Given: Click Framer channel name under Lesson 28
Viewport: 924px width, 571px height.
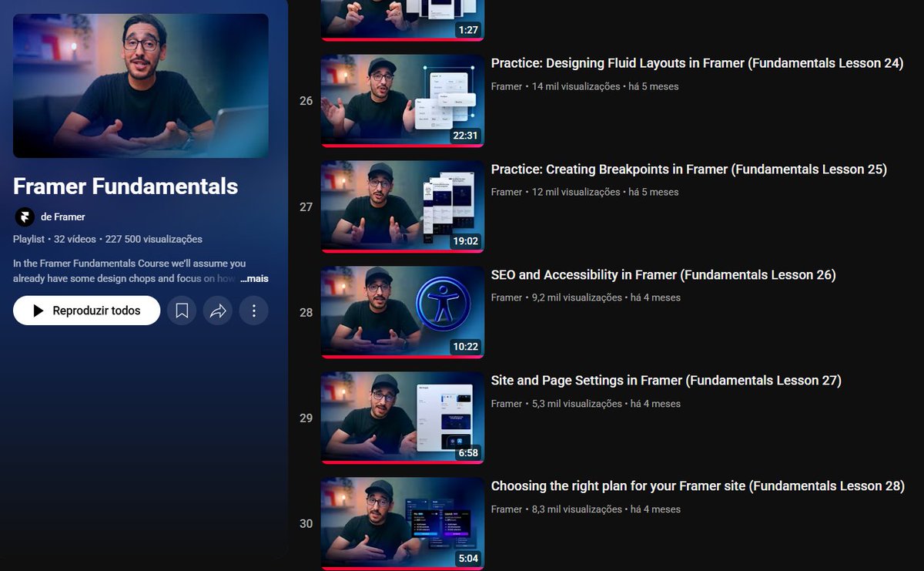Looking at the screenshot, I should click(507, 509).
